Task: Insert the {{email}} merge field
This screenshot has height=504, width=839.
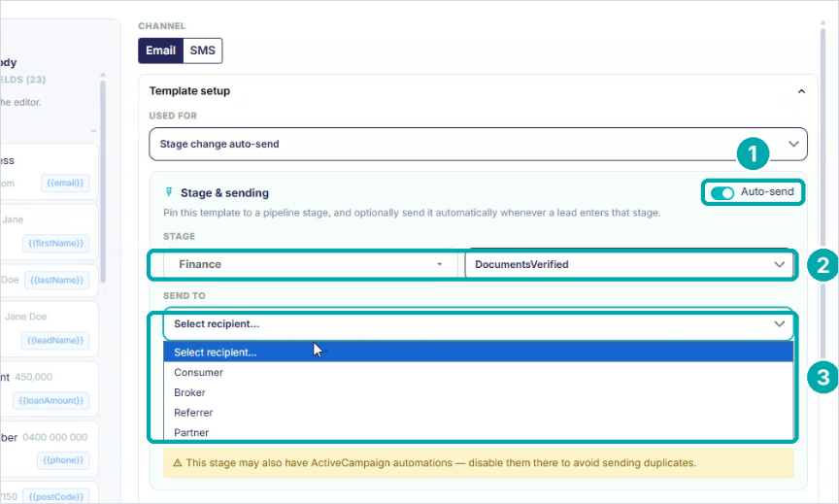Action: (65, 183)
